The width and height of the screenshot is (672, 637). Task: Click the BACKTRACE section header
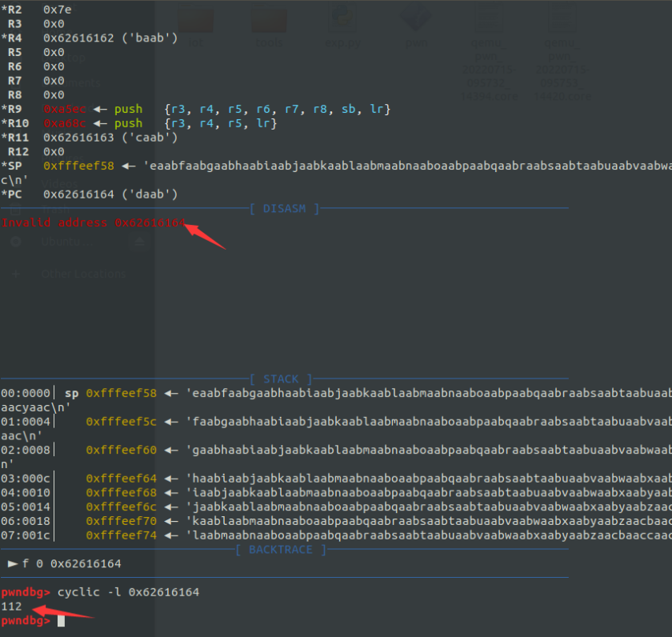(x=281, y=550)
